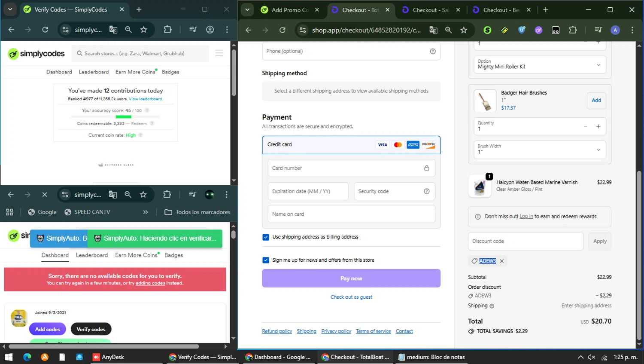Select the Credit card payment option
Screen dimensions: 644x364
click(x=351, y=145)
